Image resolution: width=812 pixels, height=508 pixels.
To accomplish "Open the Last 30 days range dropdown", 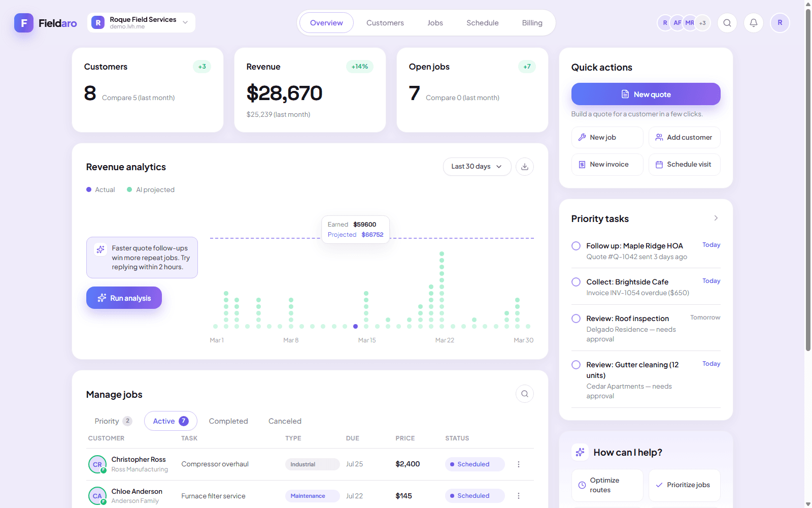I will [x=477, y=167].
